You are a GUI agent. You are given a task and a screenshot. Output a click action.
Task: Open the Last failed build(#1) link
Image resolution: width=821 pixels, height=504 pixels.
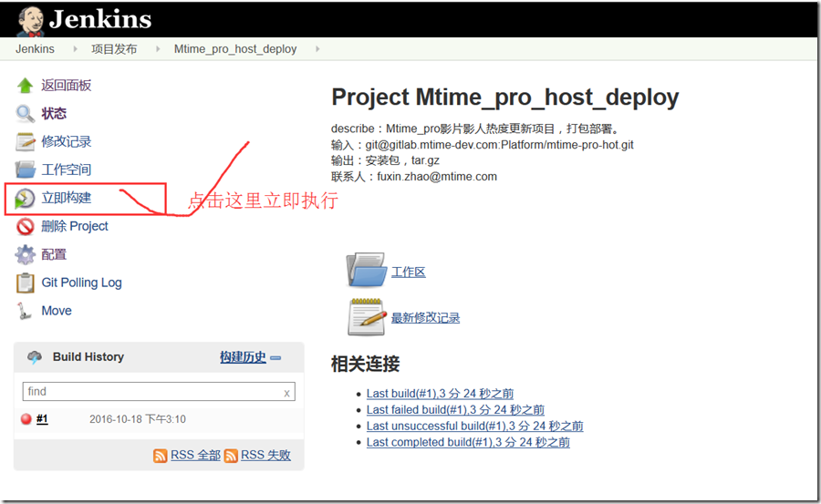click(x=455, y=410)
